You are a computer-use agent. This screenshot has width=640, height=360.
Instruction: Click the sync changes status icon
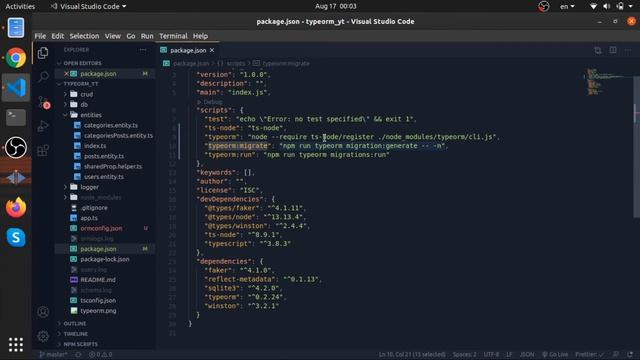[x=78, y=355]
